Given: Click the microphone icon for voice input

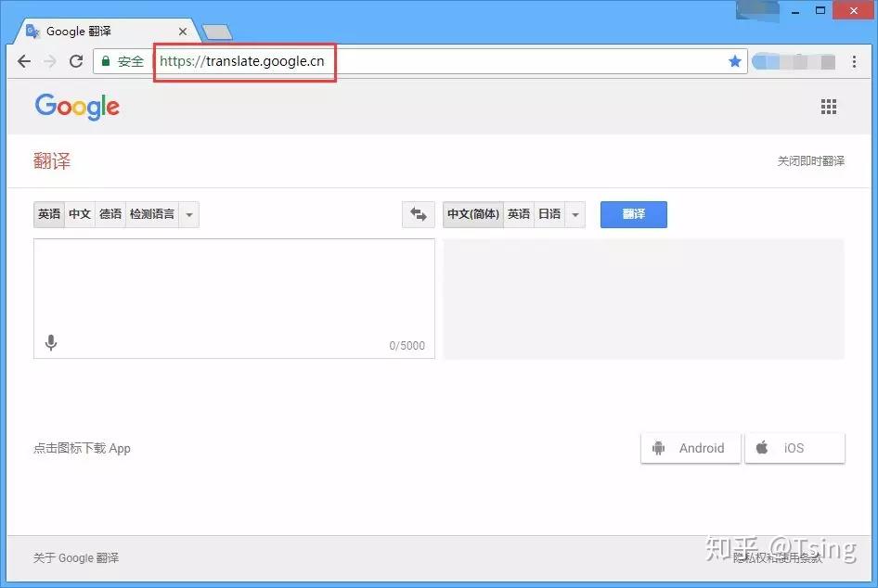Looking at the screenshot, I should (x=51, y=342).
